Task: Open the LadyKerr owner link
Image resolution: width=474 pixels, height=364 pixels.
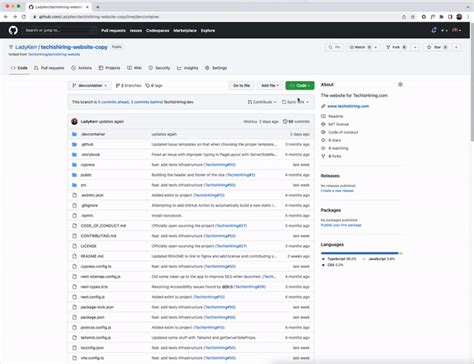Action: coord(26,47)
